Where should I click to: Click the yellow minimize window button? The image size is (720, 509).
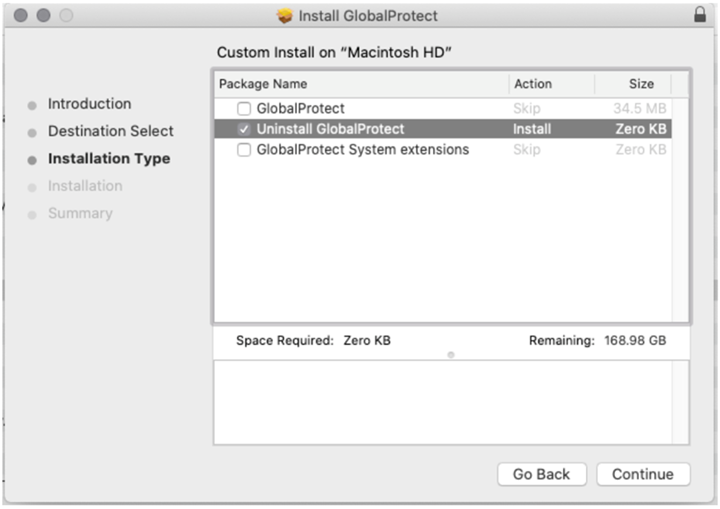tap(44, 16)
